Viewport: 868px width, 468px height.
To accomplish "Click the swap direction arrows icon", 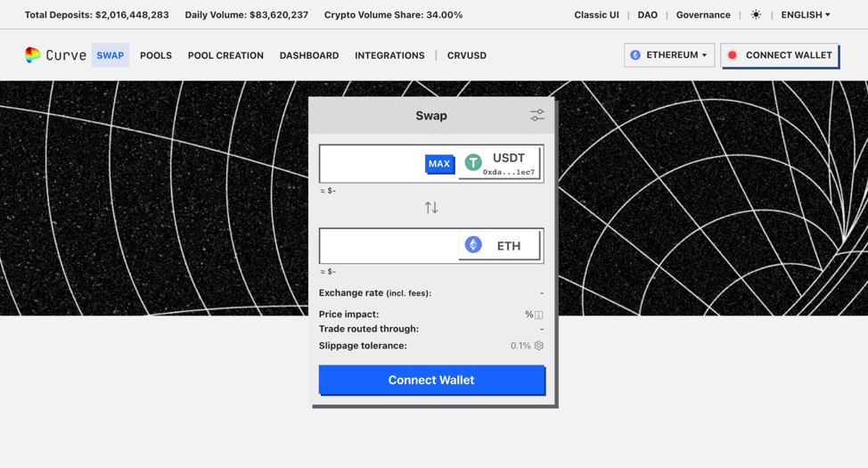I will click(x=431, y=208).
